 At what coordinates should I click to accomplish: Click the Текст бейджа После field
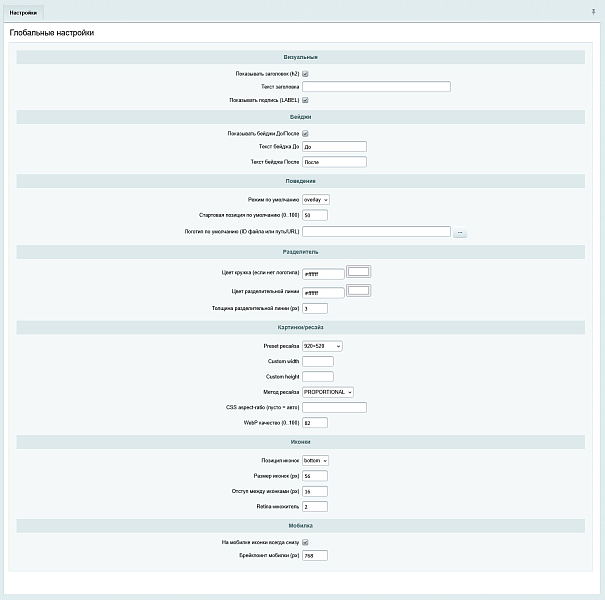coord(334,162)
